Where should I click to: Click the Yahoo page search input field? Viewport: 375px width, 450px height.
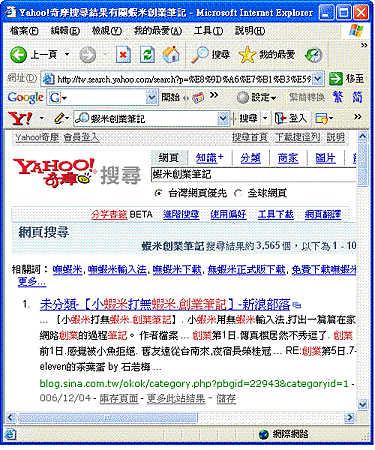(254, 174)
